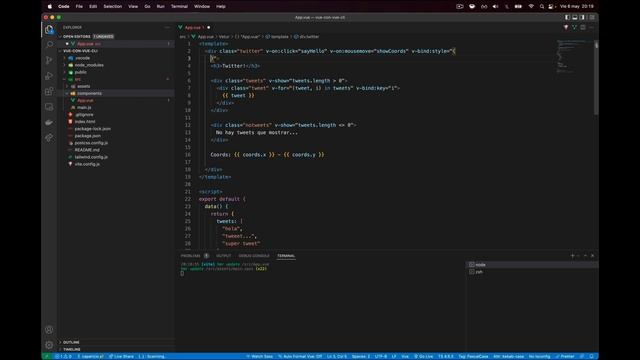Change the Spaces indentation setting in status bar
640x360 pixels.
click(361, 356)
